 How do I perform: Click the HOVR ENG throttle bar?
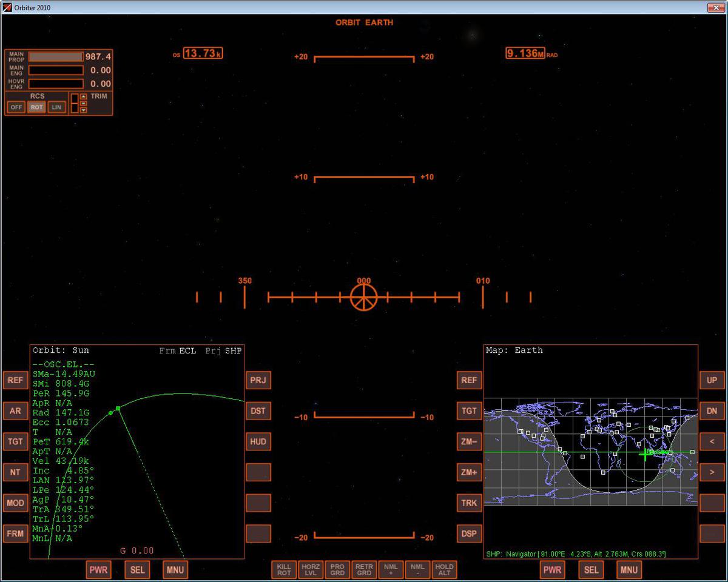[56, 84]
